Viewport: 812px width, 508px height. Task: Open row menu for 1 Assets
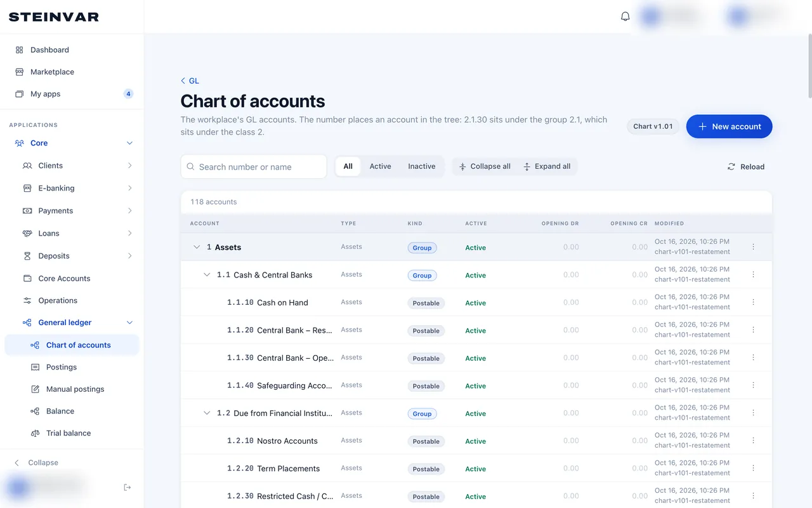point(753,247)
